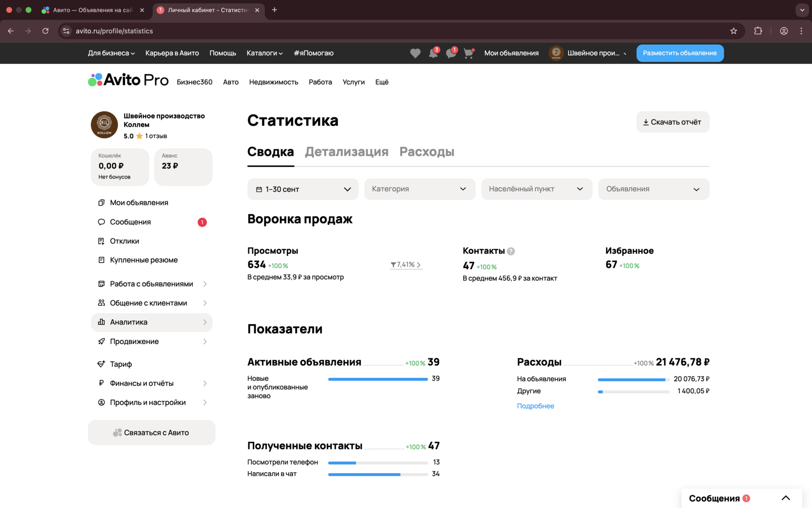Open the Подробнее link under Расходы
The height and width of the screenshot is (508, 812).
coord(536,406)
